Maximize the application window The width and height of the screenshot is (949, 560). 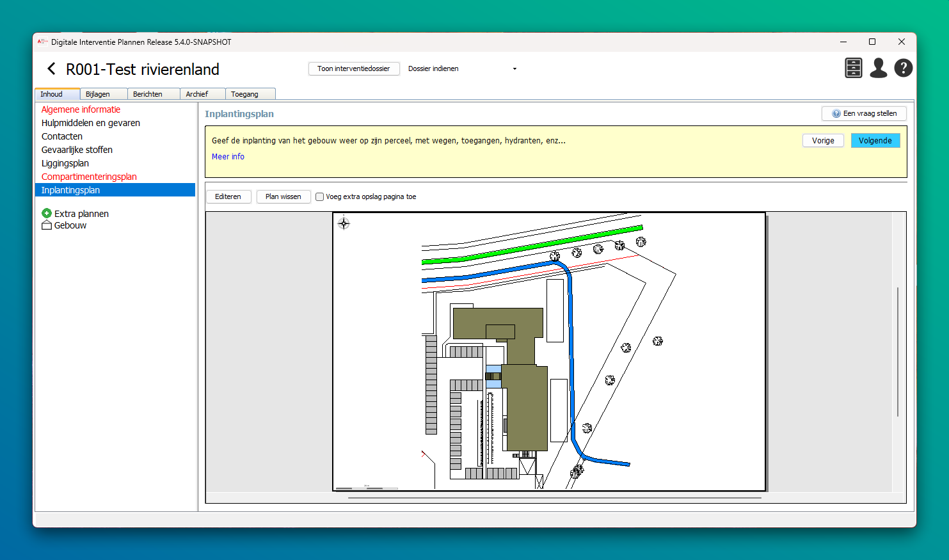tap(872, 42)
